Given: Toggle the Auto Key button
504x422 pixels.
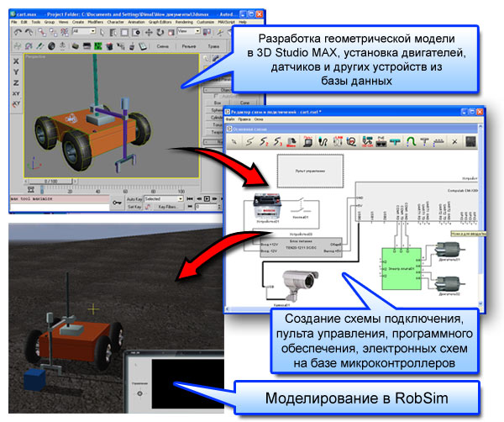Looking at the screenshot, I should (x=134, y=199).
